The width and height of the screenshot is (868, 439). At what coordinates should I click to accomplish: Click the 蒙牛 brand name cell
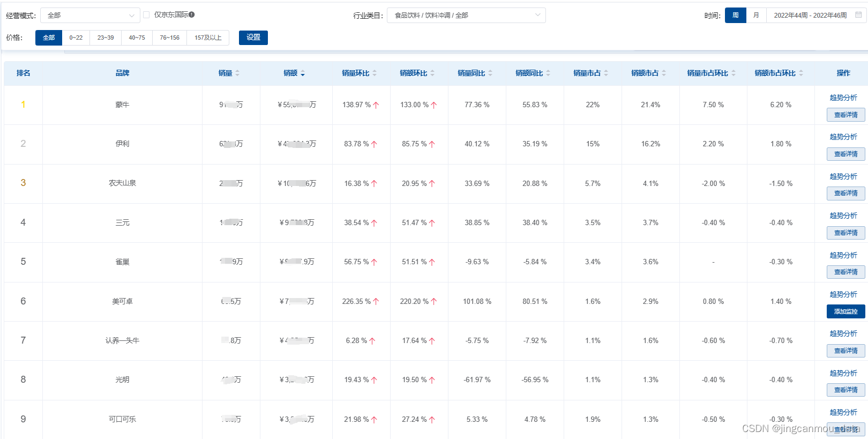coord(122,105)
